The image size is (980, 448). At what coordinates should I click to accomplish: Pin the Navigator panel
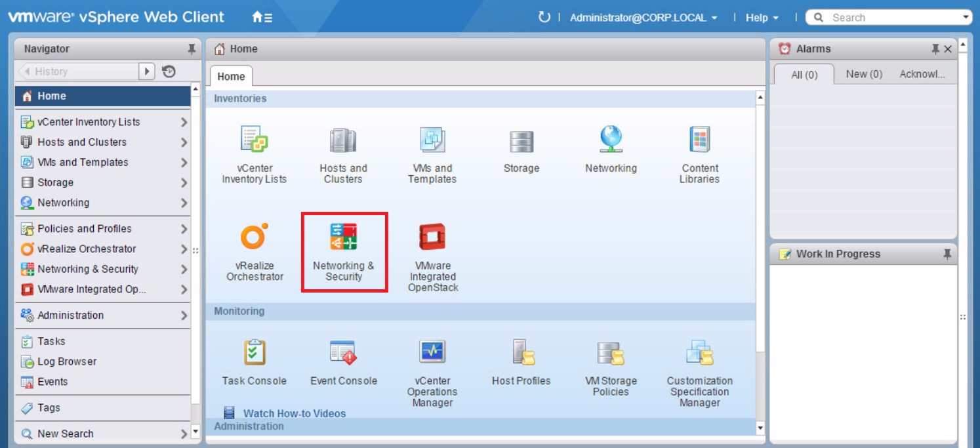point(192,49)
